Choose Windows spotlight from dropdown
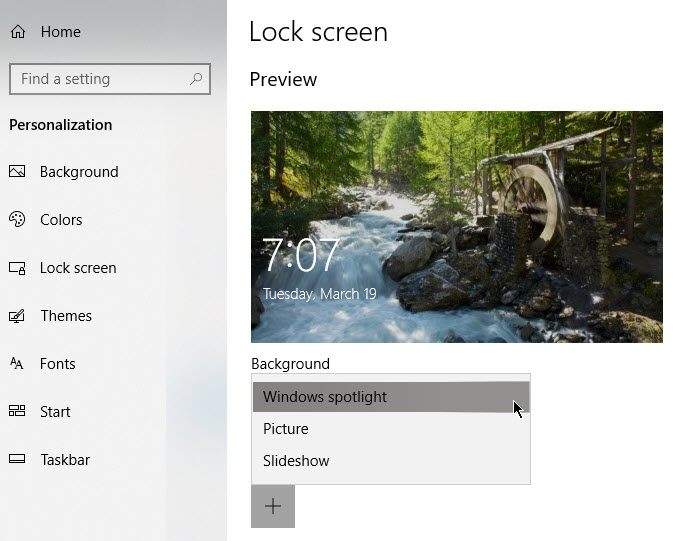 [x=391, y=397]
